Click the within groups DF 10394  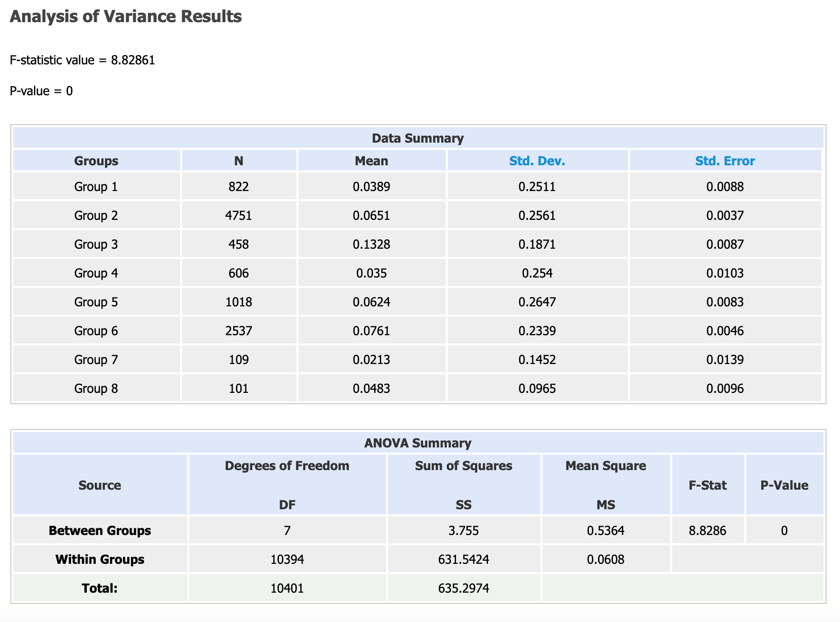(x=287, y=559)
